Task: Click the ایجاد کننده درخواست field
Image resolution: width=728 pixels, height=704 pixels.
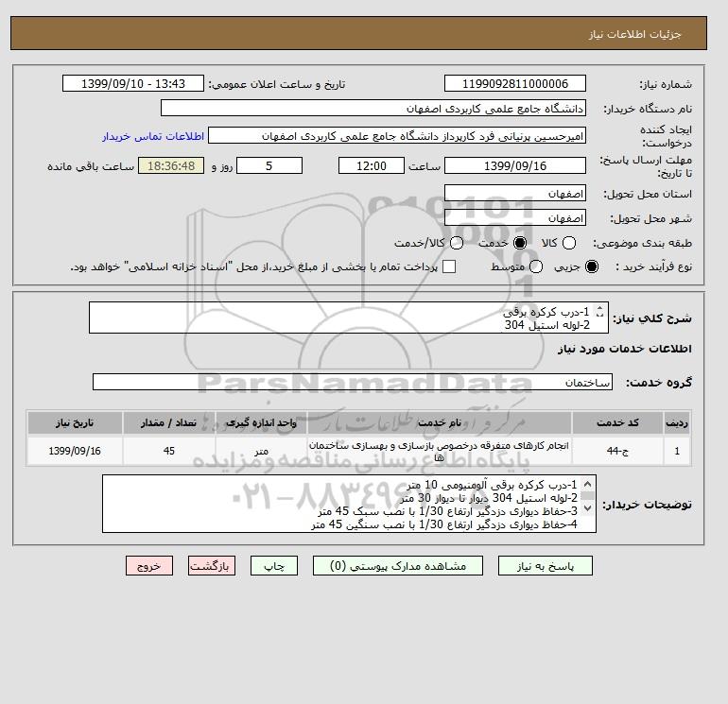Action: coord(397,136)
